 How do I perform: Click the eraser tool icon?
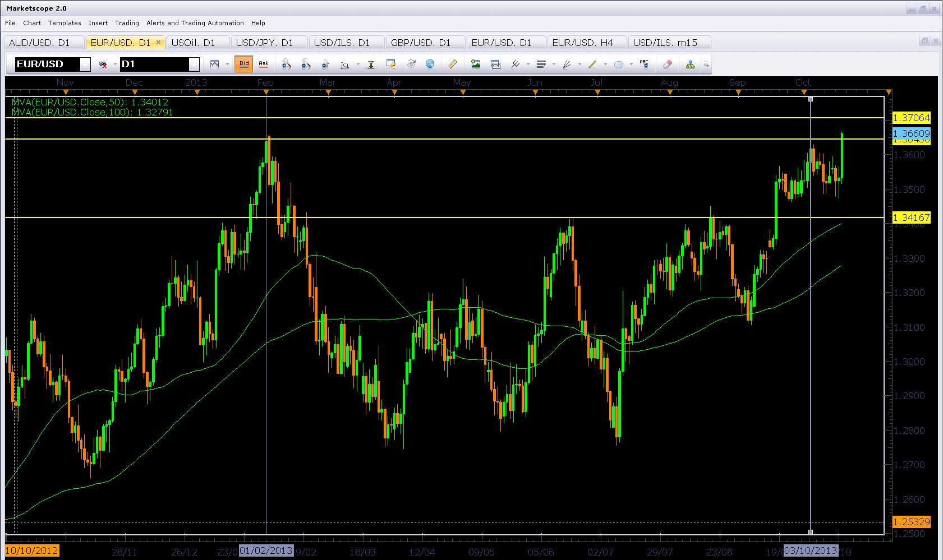pos(667,64)
